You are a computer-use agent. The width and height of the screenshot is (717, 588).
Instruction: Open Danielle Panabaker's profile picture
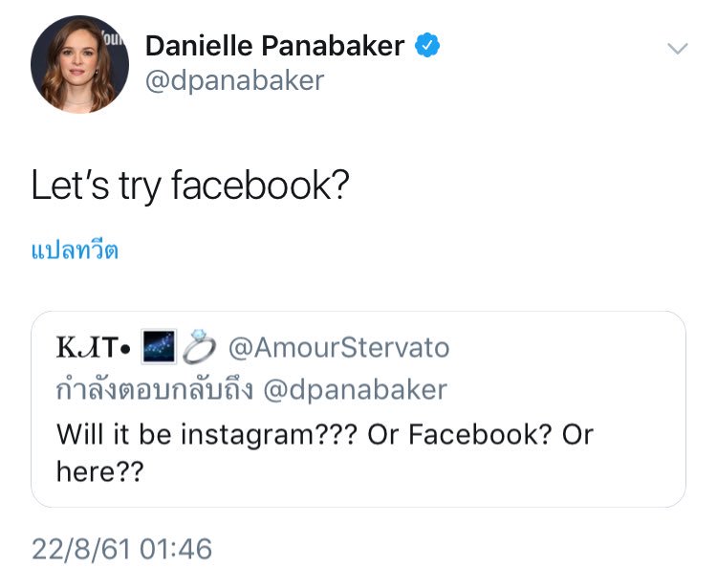[79, 64]
